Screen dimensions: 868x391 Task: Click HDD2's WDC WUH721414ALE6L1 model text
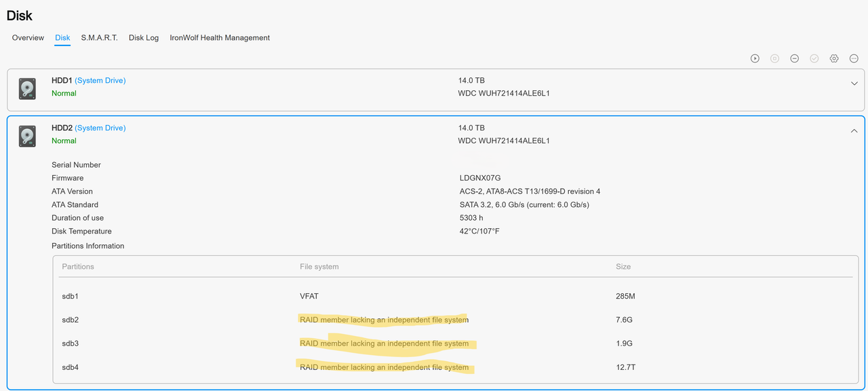point(504,141)
